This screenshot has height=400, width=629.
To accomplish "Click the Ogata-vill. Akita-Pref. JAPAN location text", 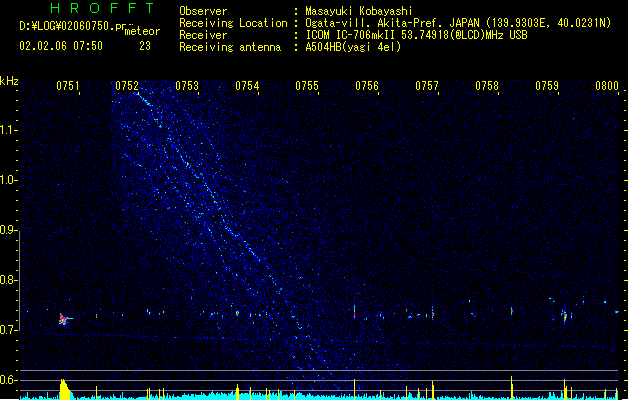I will 392,23.
